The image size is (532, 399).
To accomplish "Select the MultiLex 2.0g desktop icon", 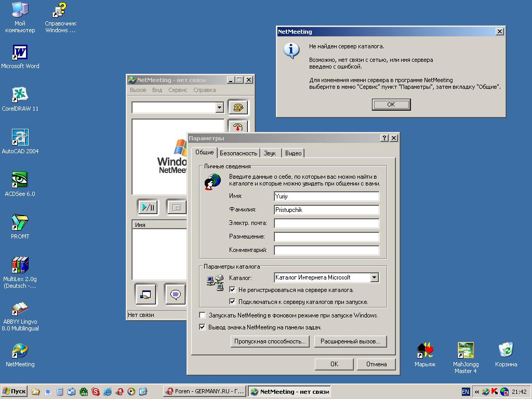I will (x=20, y=273).
